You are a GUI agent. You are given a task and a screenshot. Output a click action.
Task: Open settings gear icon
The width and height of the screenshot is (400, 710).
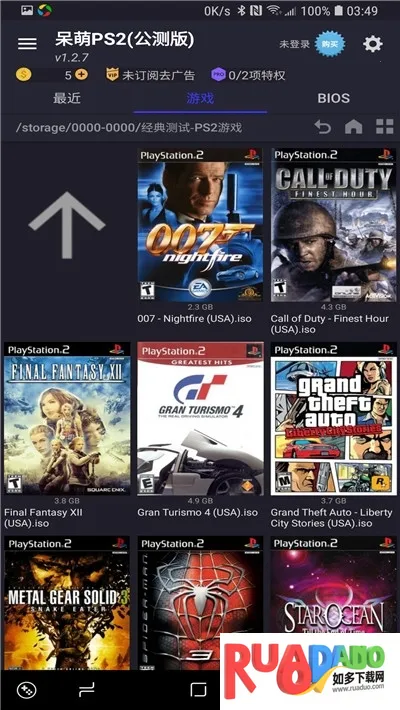pos(372,44)
